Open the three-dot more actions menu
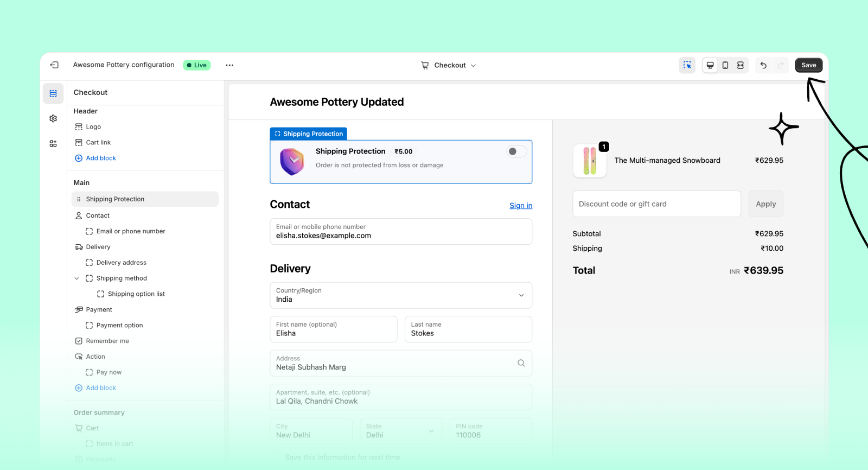Screen dimensions: 868x470 229,65
